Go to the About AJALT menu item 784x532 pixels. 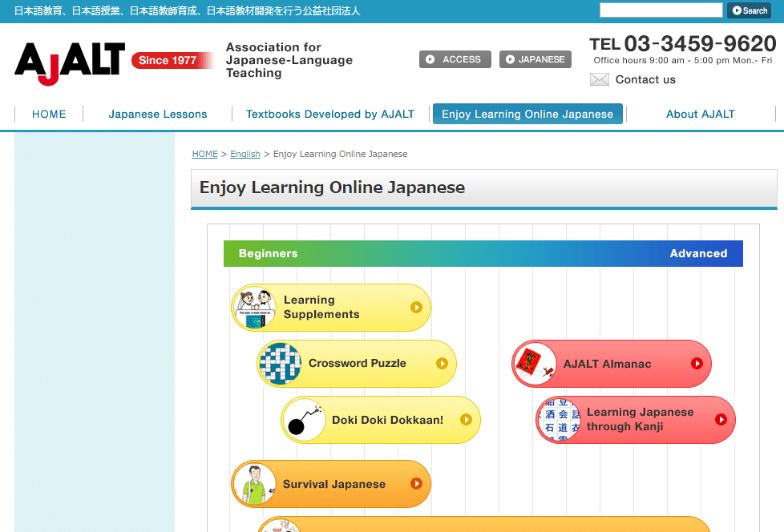pyautogui.click(x=700, y=115)
